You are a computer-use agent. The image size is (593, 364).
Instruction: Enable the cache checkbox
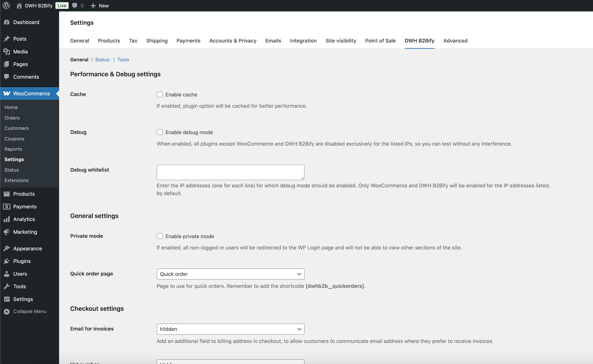[160, 94]
